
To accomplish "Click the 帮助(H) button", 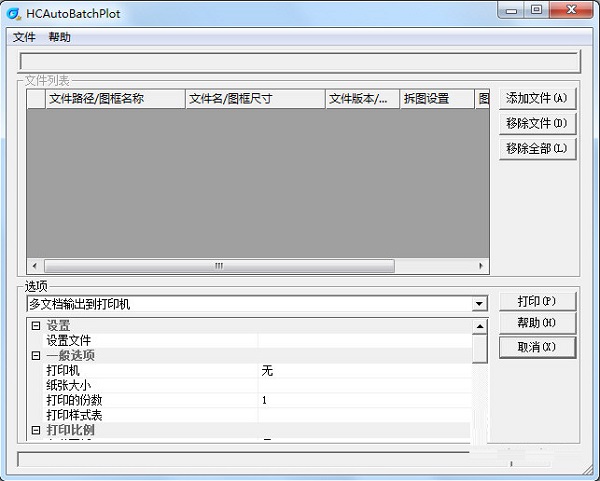I will point(537,323).
